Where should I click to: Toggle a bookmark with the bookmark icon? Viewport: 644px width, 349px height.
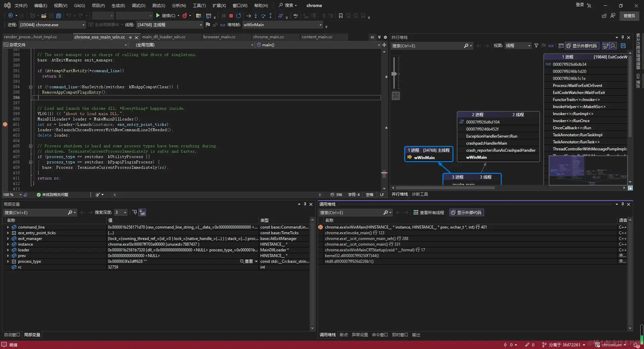pyautogui.click(x=341, y=15)
